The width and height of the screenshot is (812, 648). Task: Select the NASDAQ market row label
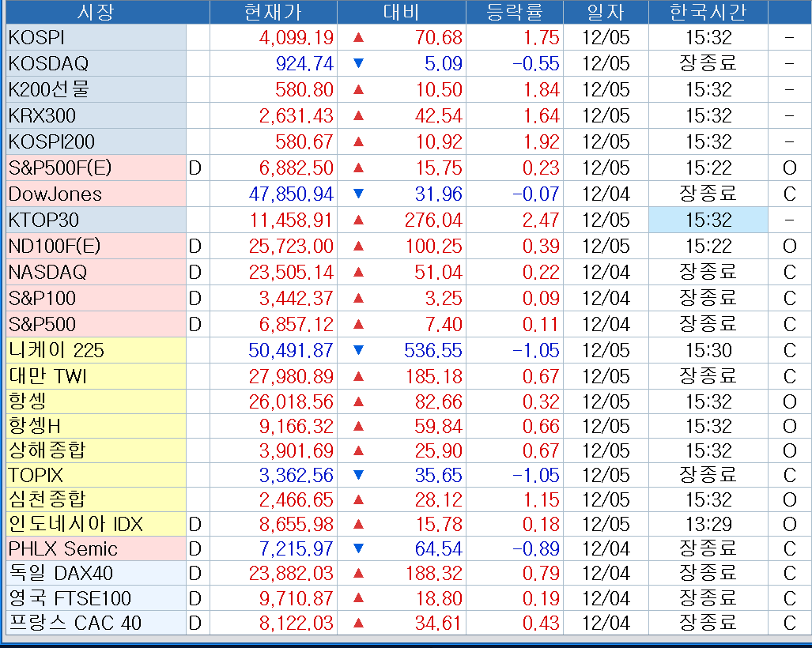48,272
